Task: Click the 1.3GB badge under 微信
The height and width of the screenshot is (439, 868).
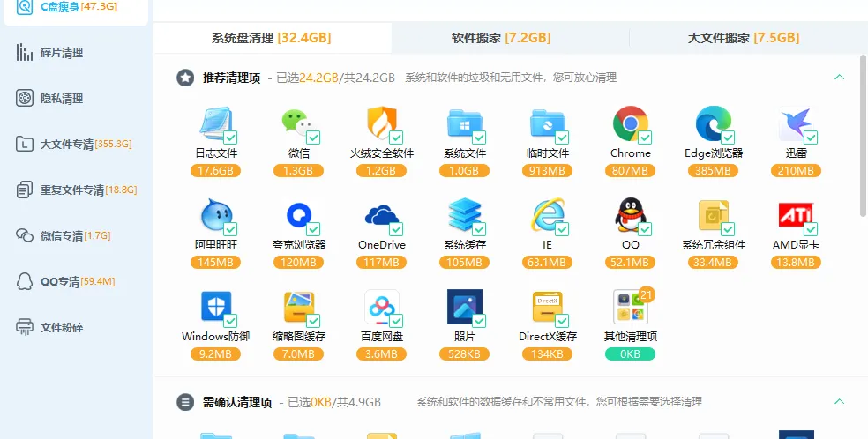Action: coord(298,171)
